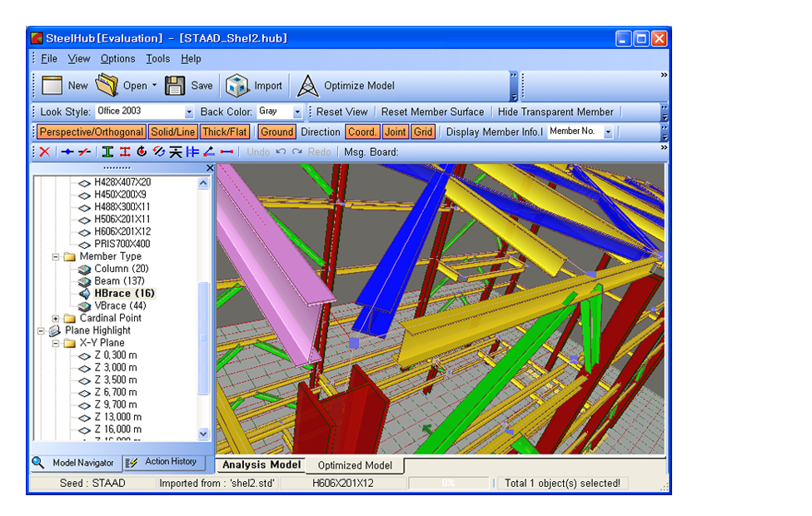Click the Save floppy disk icon
This screenshot has width=812, height=516.
175,86
